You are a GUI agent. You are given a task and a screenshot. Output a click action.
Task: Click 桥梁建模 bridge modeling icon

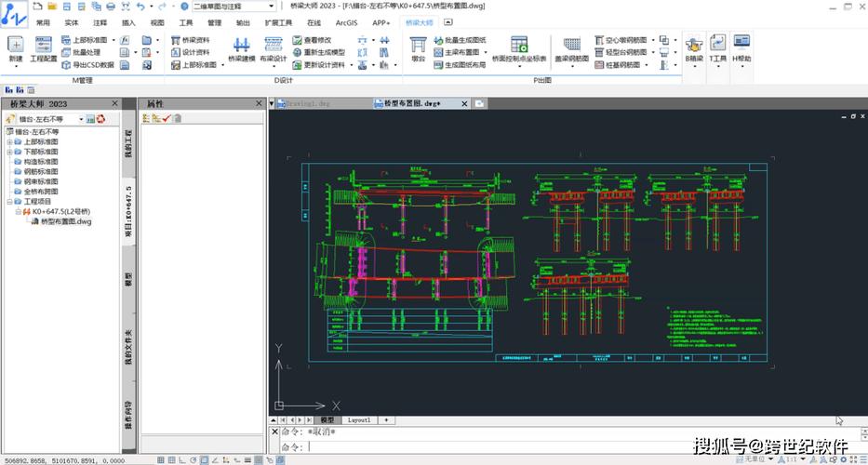point(241,48)
